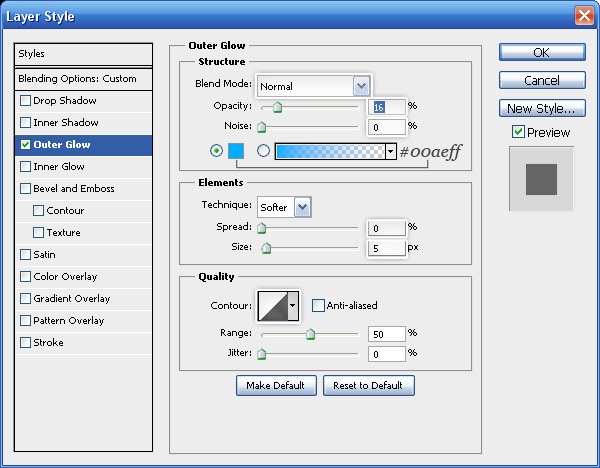Enable the Stroke checkbox
600x468 pixels.
(x=26, y=342)
